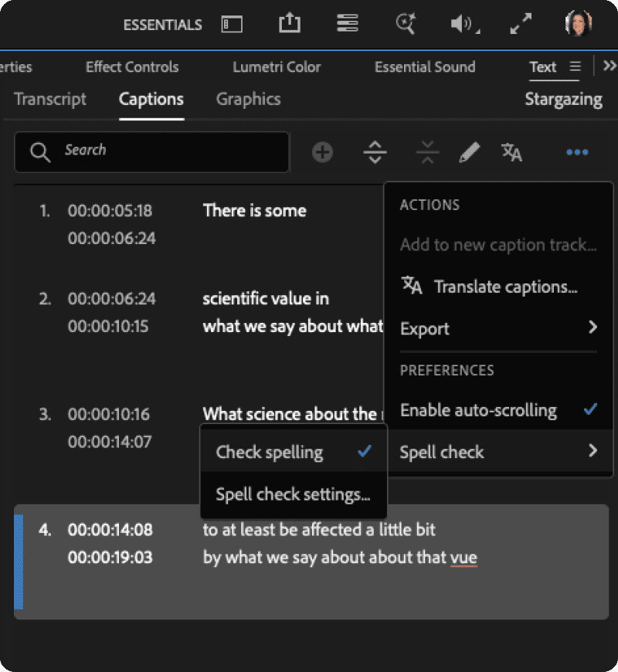Click the Add to new caption track... entry
The image size is (618, 672).
[499, 244]
